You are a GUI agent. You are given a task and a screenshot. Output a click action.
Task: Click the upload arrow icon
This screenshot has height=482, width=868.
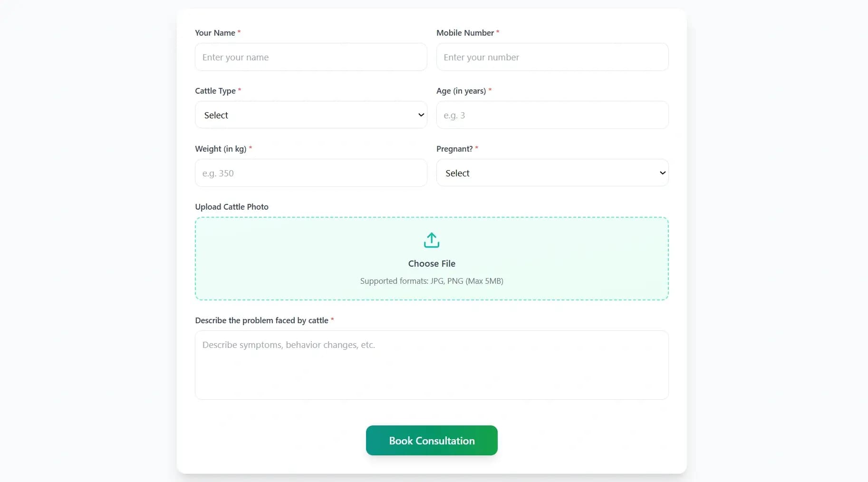tap(432, 240)
